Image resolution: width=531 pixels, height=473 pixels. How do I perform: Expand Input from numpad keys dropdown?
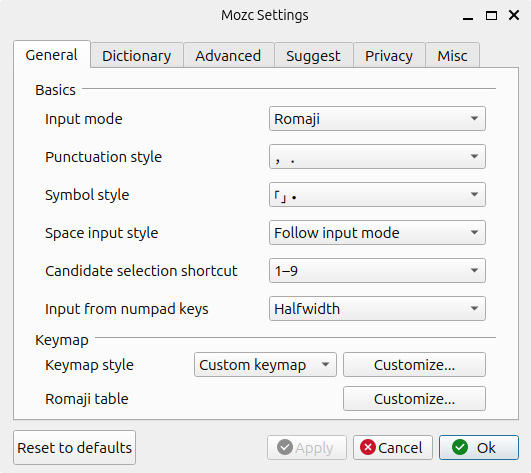pos(377,309)
